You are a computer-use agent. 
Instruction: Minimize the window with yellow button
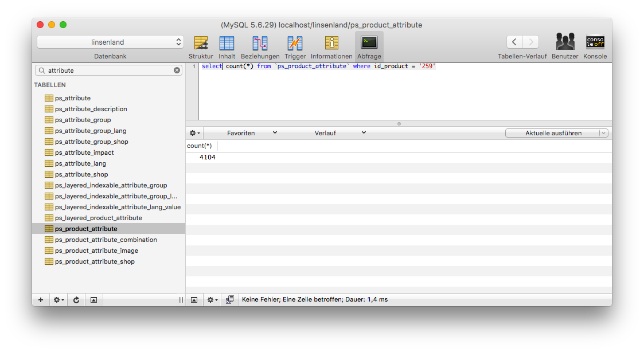click(x=52, y=25)
